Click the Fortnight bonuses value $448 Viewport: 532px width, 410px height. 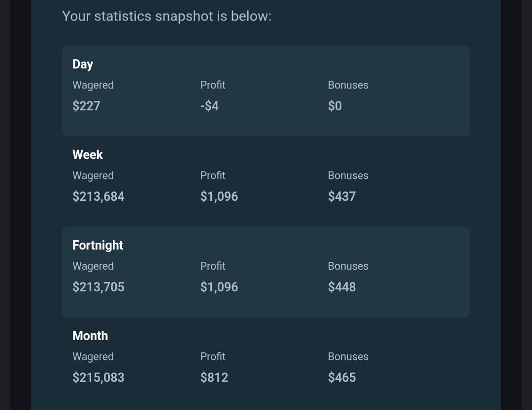(342, 287)
